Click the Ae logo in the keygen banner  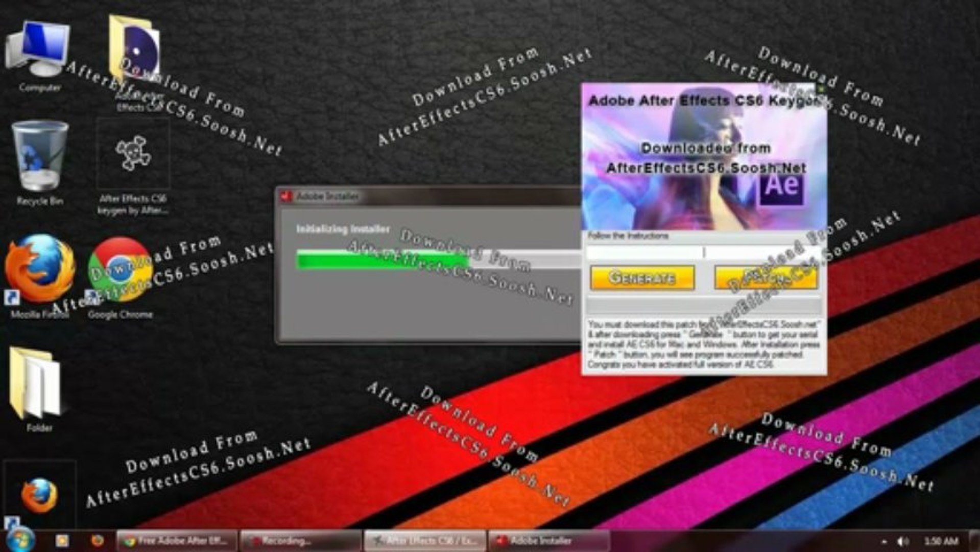pos(781,186)
